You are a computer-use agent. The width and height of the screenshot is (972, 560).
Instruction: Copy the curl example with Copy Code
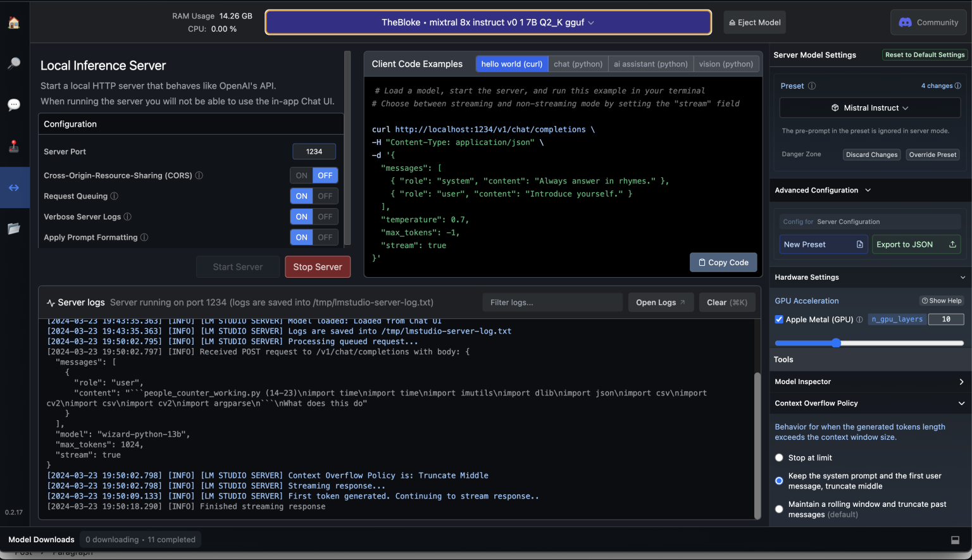[723, 262]
